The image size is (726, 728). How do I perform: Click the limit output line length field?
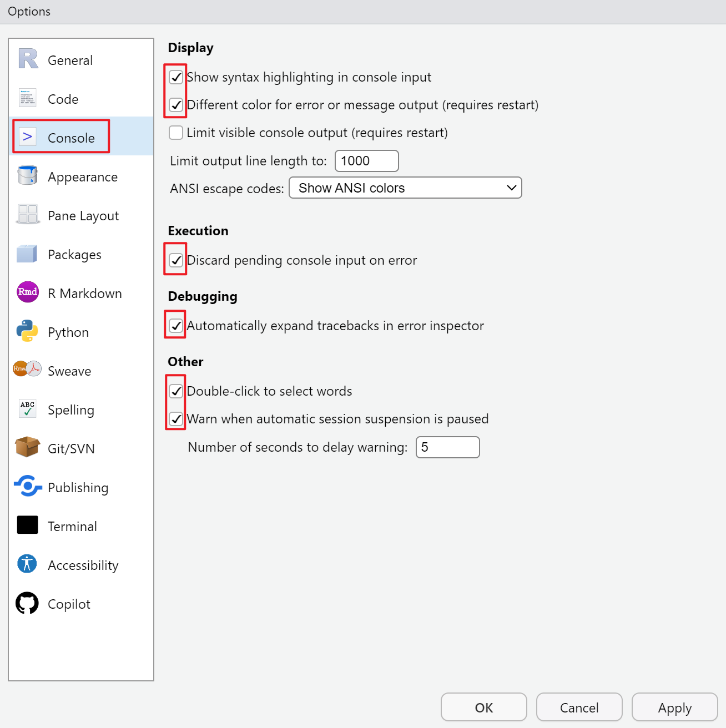coord(366,161)
